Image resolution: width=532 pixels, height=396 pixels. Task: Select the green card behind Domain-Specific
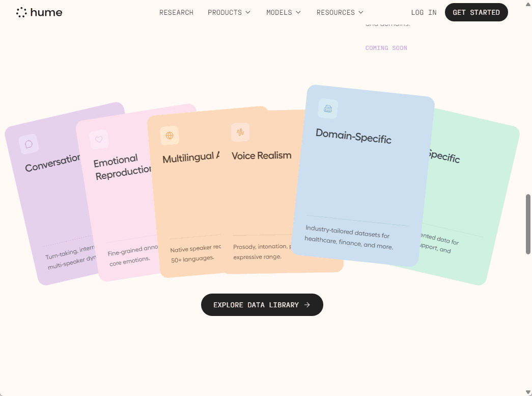coord(473,204)
